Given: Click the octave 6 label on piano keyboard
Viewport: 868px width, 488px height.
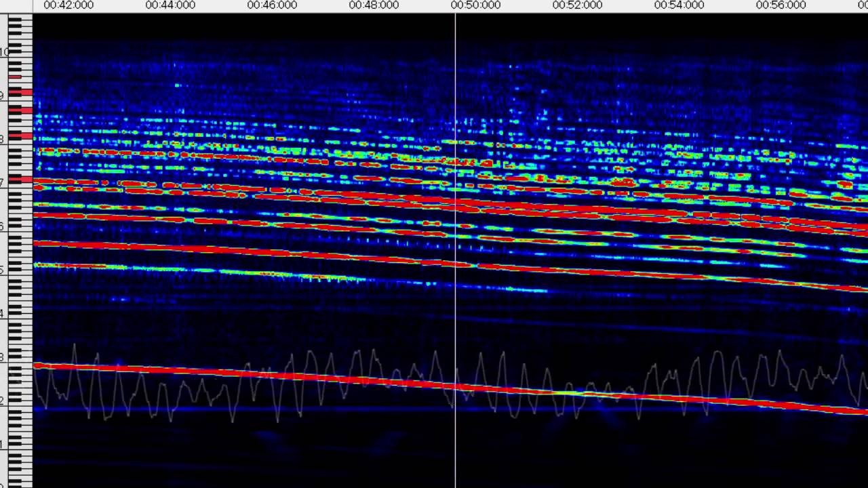Looking at the screenshot, I should [x=3, y=226].
